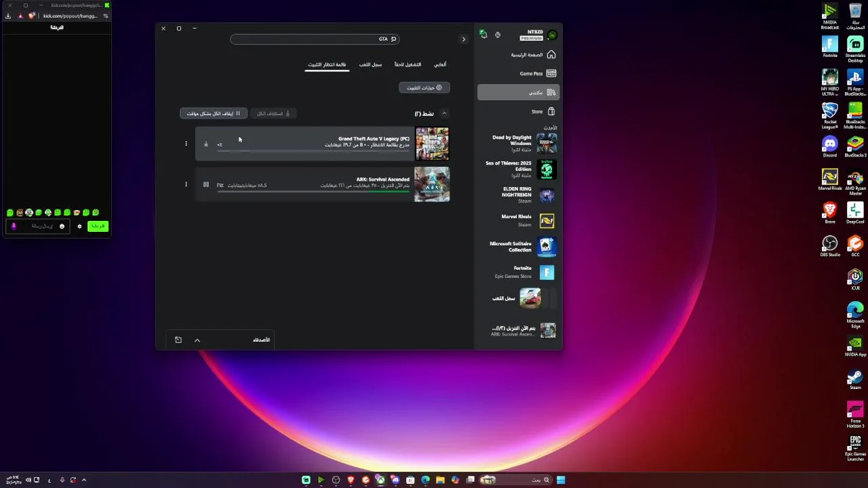Screen dimensions: 868x488
Task: Open Fortnite from the Xbox recent list
Action: (x=519, y=272)
